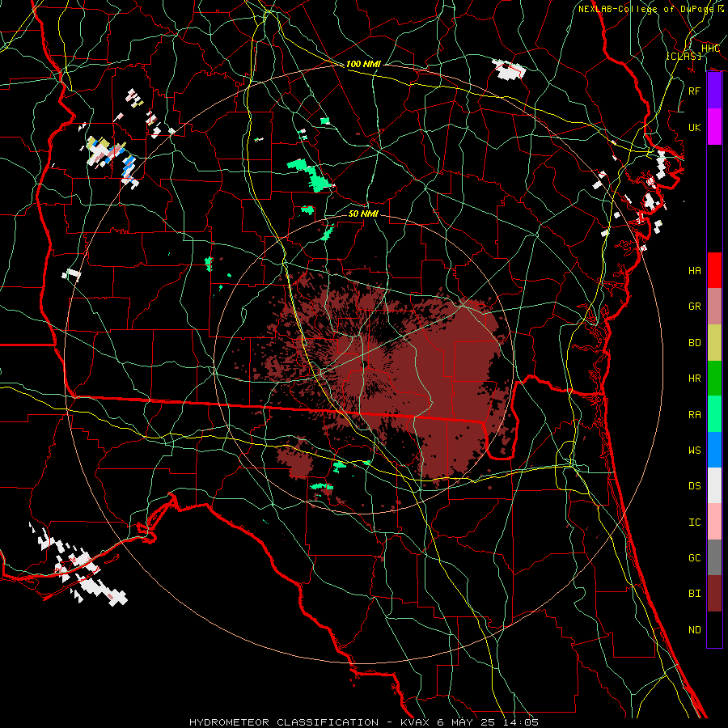
Task: Click the ND black legend swatch
Action: (714, 629)
